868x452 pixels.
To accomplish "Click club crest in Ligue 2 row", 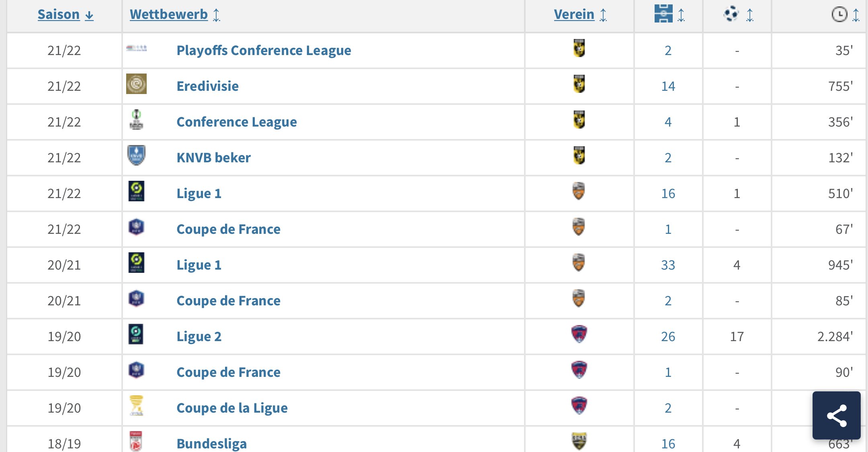I will click(x=579, y=334).
